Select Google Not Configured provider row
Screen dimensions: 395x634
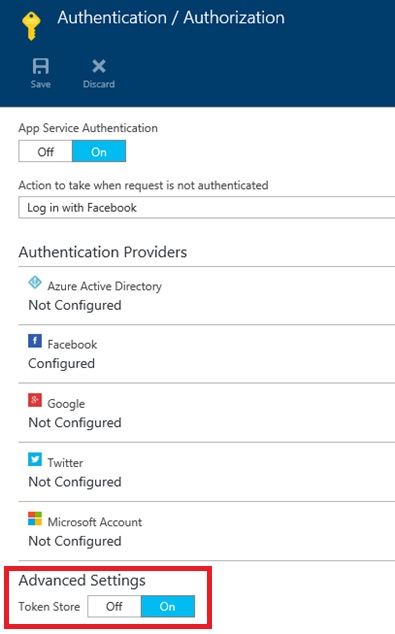(x=207, y=413)
